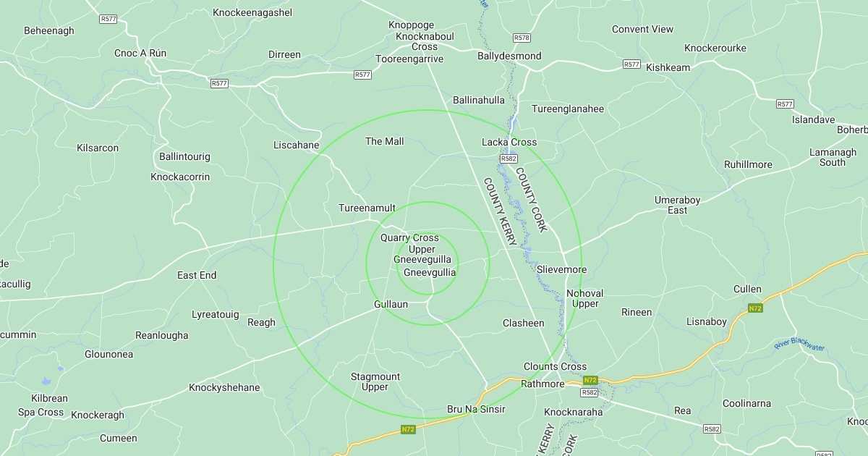Screen dimensions: 868x456
Task: Click the R577 badge near Tooreengarrive
Action: (x=363, y=75)
